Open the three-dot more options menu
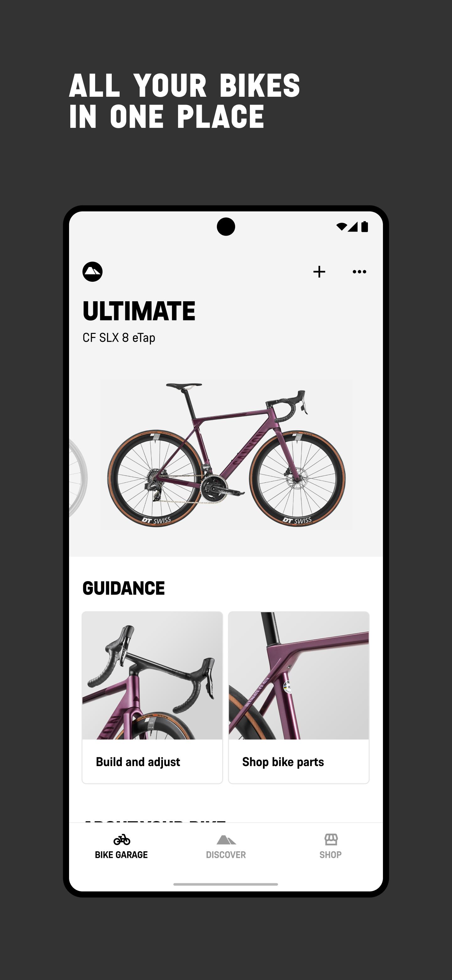Viewport: 452px width, 980px height. click(359, 272)
